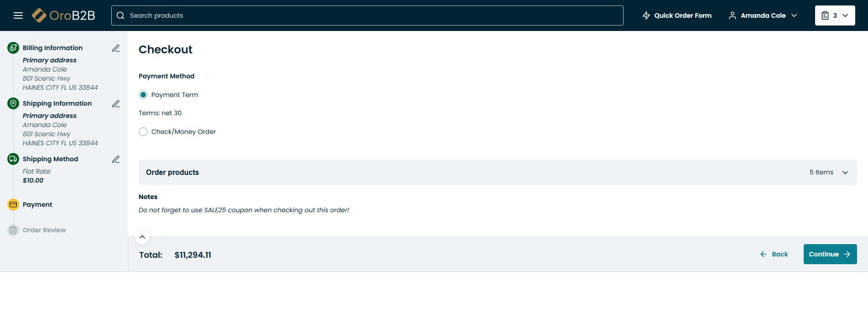This screenshot has width=868, height=312.
Task: Edit the Shipping Information step
Action: pyautogui.click(x=116, y=104)
